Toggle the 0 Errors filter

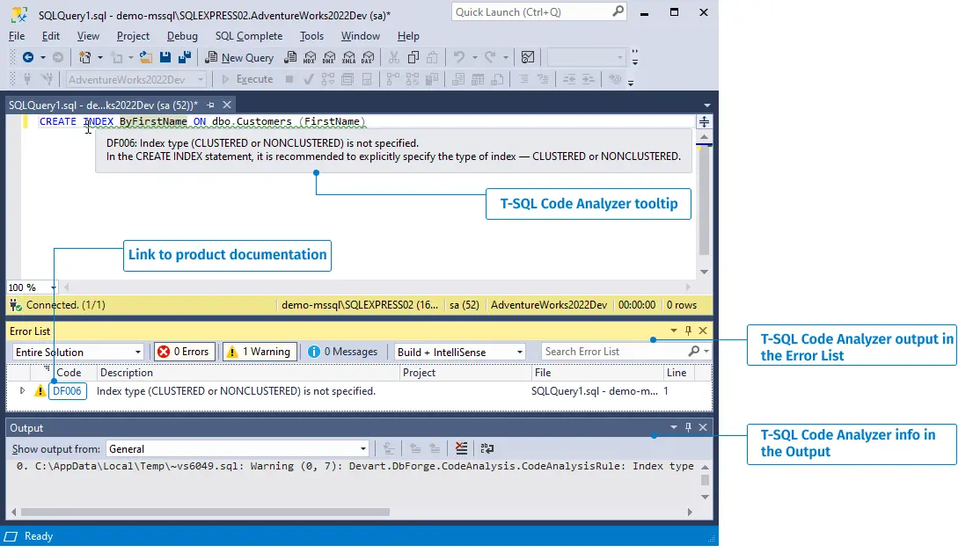[x=184, y=352]
